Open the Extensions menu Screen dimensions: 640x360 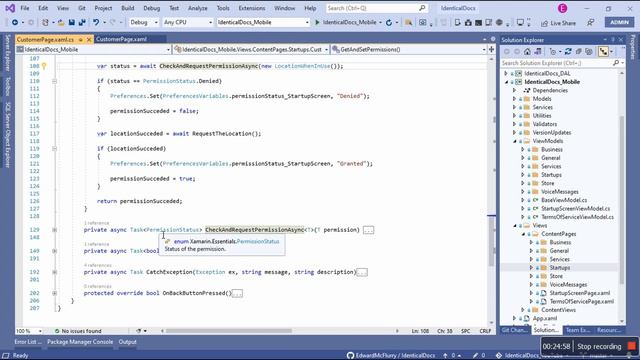coord(251,8)
